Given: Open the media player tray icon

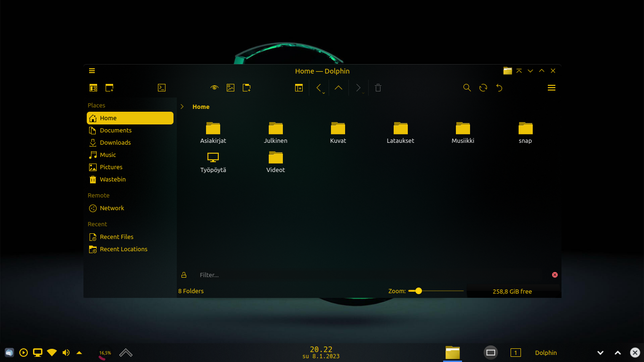Looking at the screenshot, I should click(24, 353).
